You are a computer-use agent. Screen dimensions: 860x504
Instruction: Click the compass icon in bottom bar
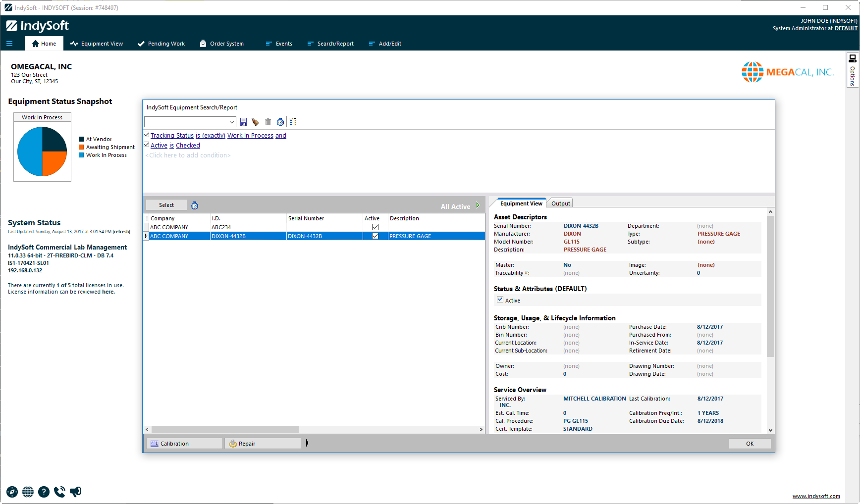click(x=12, y=492)
